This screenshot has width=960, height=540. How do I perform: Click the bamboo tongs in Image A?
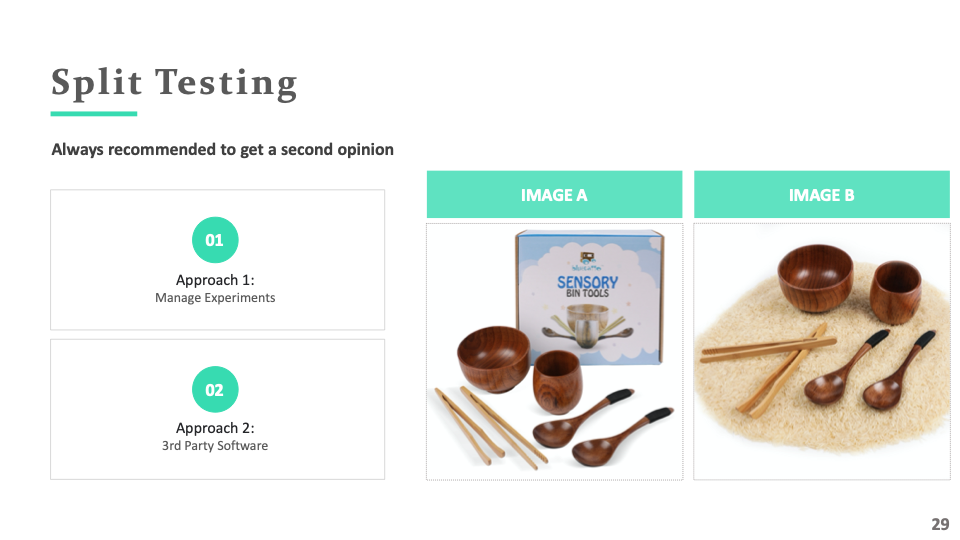pyautogui.click(x=490, y=426)
